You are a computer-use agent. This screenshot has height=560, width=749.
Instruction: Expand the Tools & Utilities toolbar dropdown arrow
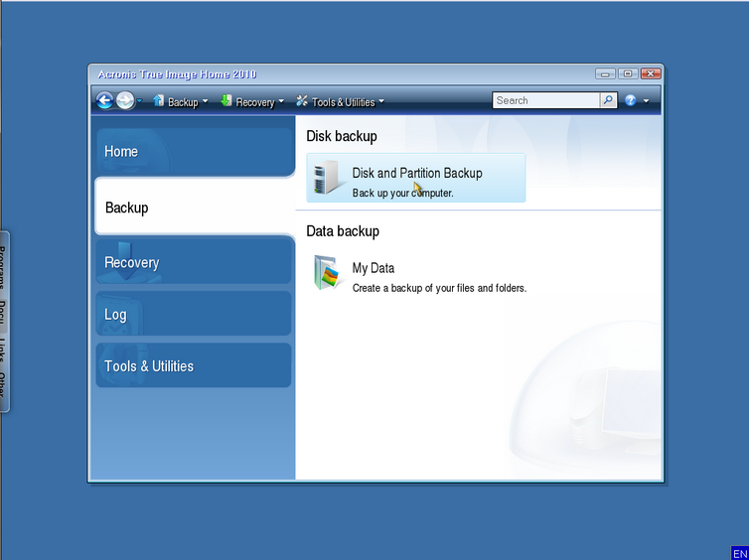coord(381,101)
